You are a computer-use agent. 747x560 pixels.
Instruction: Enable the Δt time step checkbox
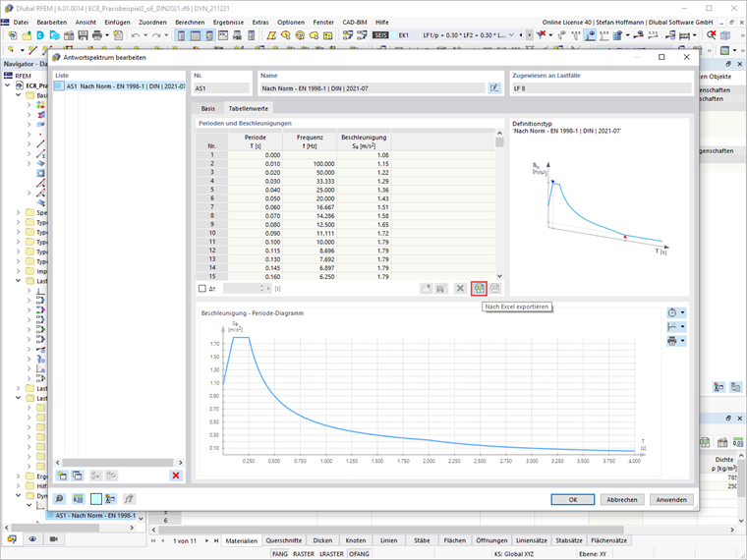pyautogui.click(x=202, y=289)
